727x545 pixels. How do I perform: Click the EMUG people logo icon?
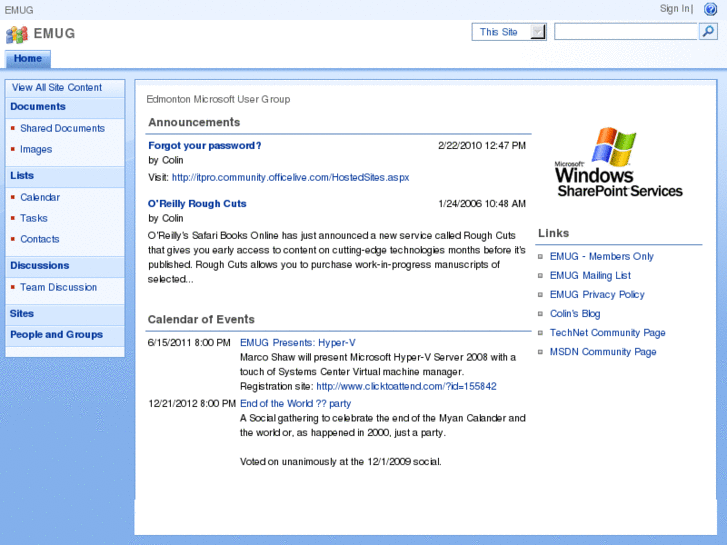tap(17, 34)
